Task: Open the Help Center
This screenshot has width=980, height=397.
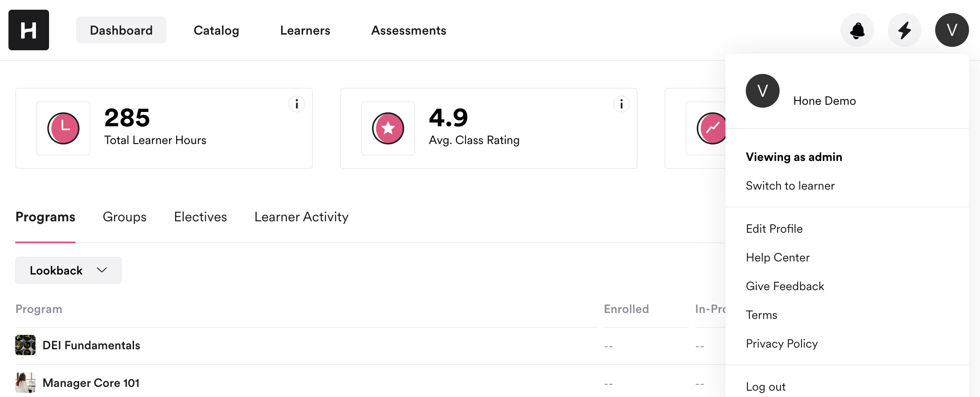Action: (x=778, y=257)
